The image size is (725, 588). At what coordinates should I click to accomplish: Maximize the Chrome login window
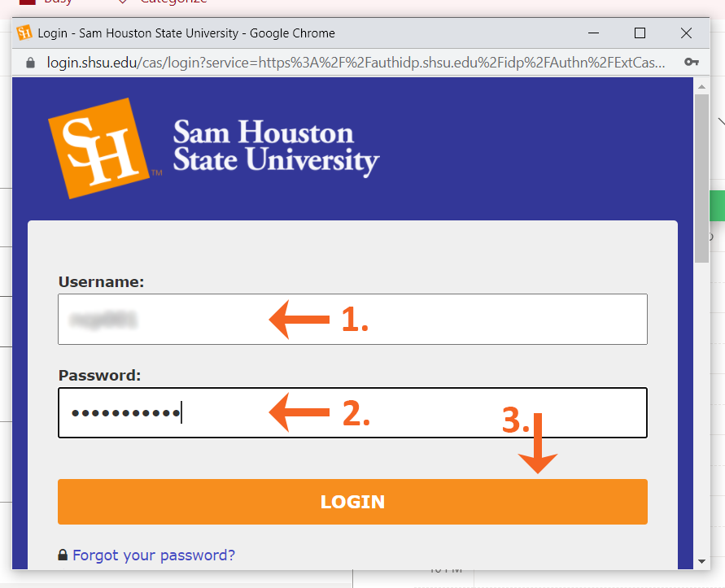[x=640, y=33]
